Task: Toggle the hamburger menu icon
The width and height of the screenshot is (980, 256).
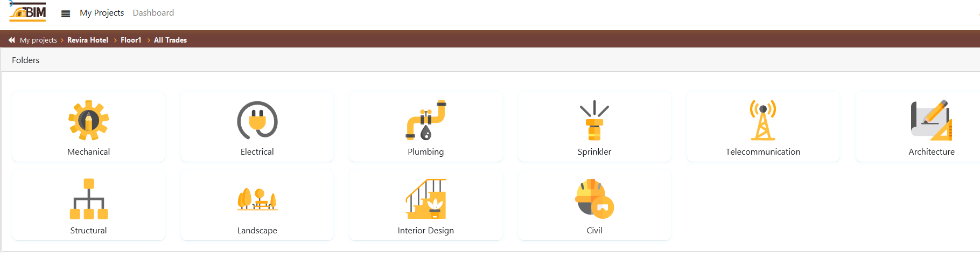Action: pos(66,13)
